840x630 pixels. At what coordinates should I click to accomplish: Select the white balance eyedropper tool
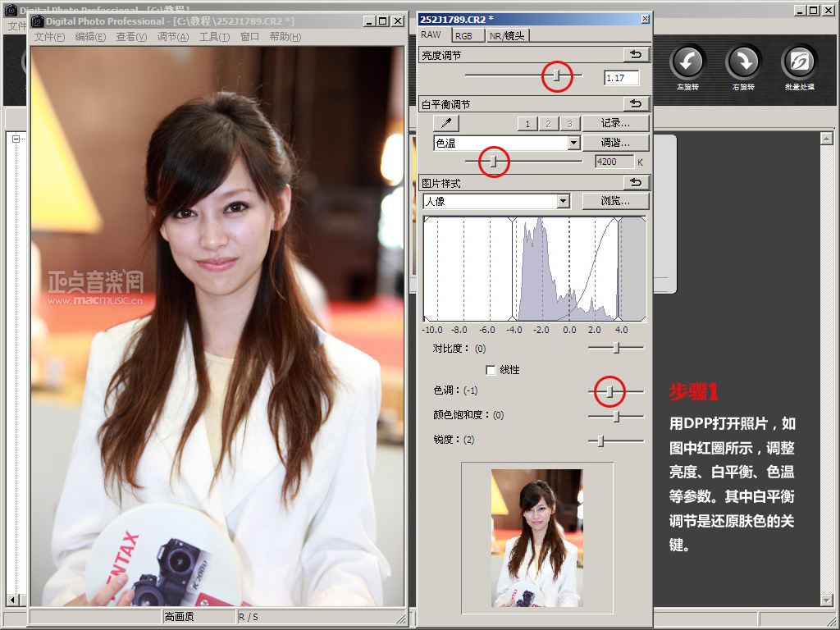click(446, 124)
